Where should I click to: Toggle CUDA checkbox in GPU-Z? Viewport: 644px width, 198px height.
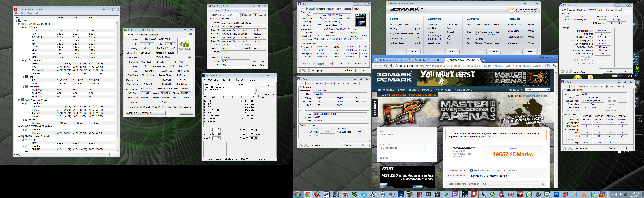(153, 107)
